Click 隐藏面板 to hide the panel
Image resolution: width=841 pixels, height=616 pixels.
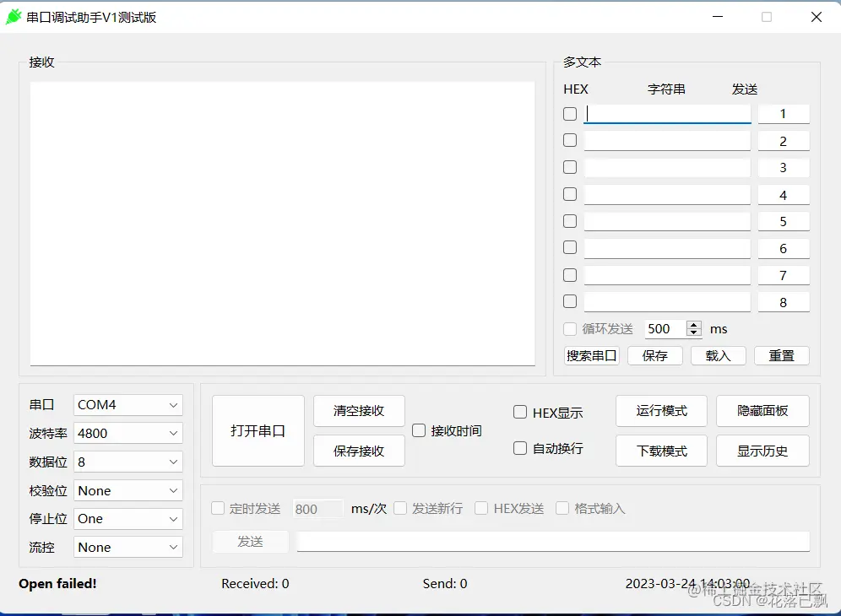pos(762,411)
